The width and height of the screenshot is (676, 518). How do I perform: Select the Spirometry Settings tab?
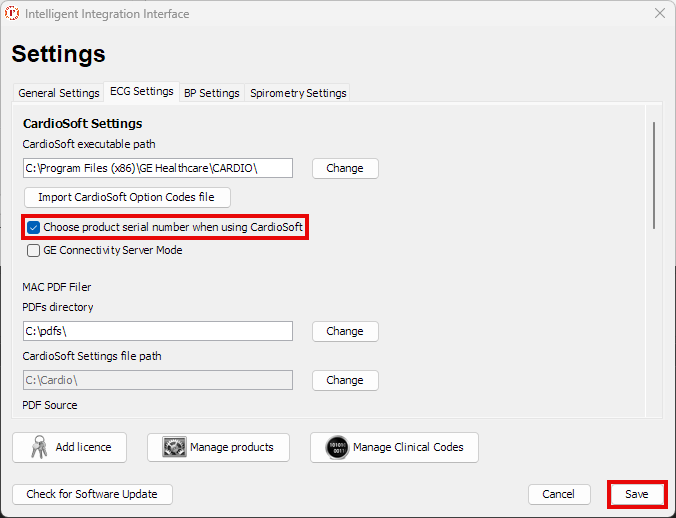[298, 93]
